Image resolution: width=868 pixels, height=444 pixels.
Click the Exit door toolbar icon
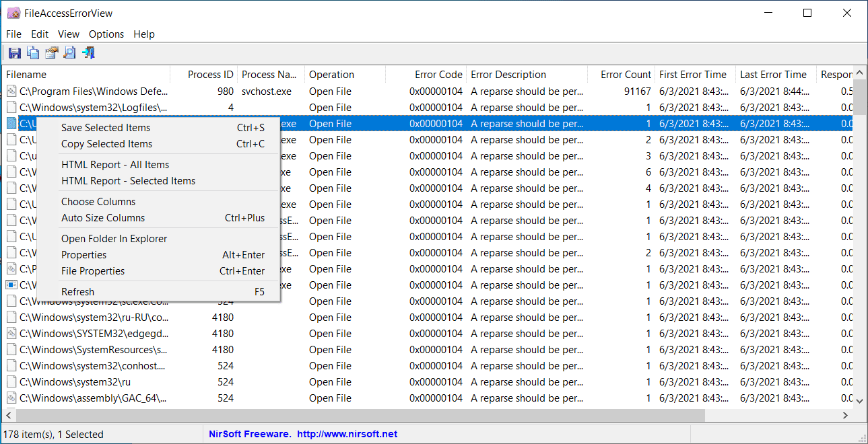click(x=89, y=53)
